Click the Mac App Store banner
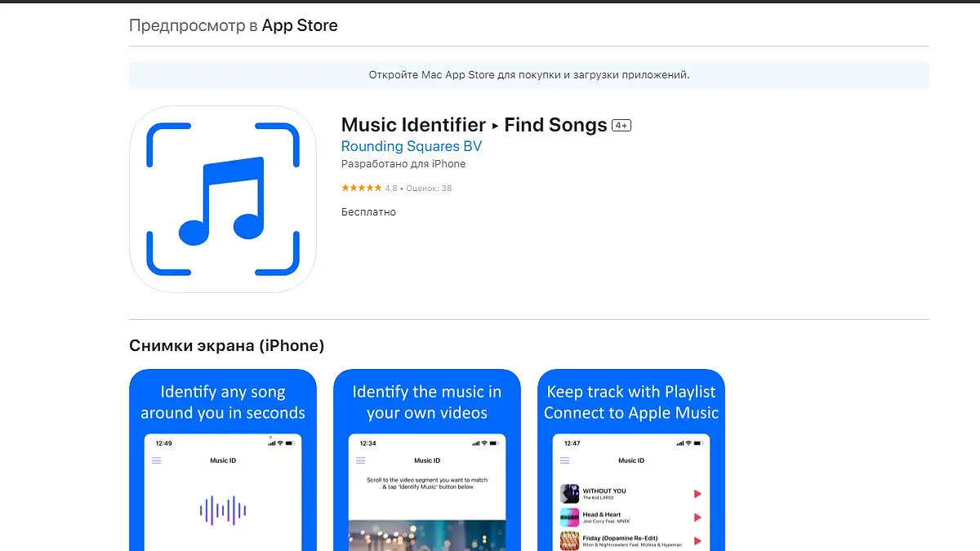The width and height of the screenshot is (980, 551). [x=528, y=75]
